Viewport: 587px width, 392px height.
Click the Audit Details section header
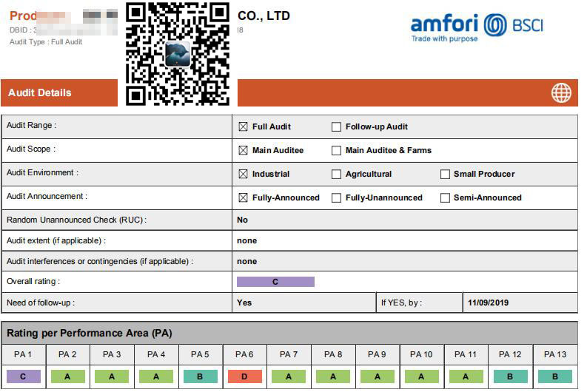tap(40, 93)
